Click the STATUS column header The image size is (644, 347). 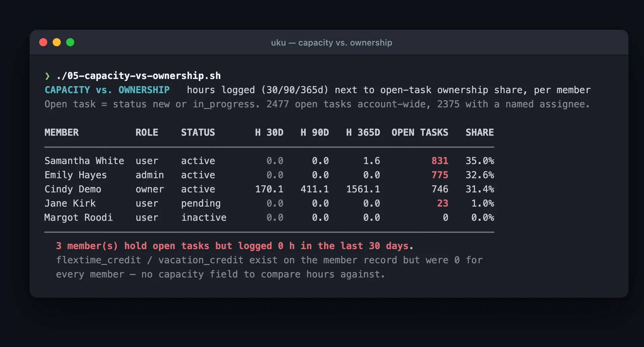point(198,132)
